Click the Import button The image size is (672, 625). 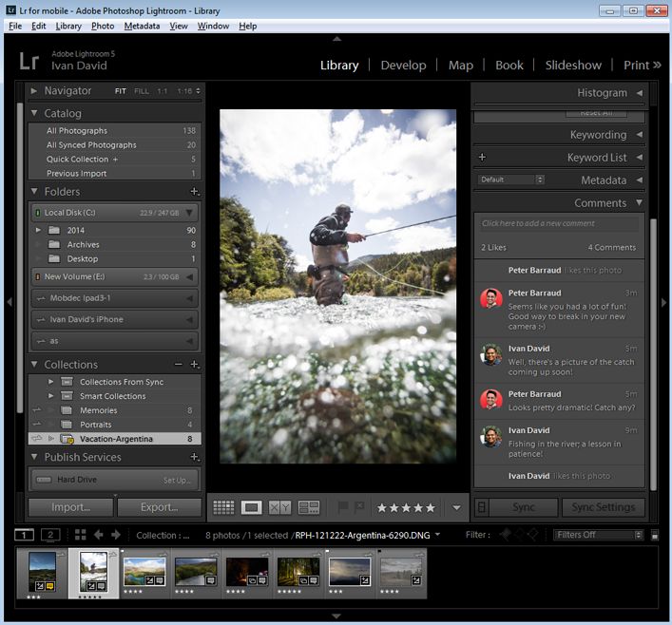tap(70, 507)
